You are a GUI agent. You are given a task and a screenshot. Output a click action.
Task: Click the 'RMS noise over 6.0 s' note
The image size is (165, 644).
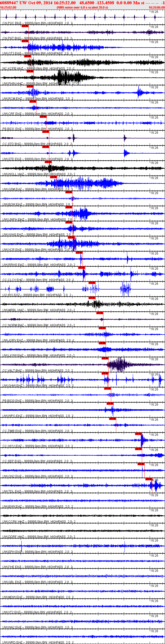coord(82,7)
